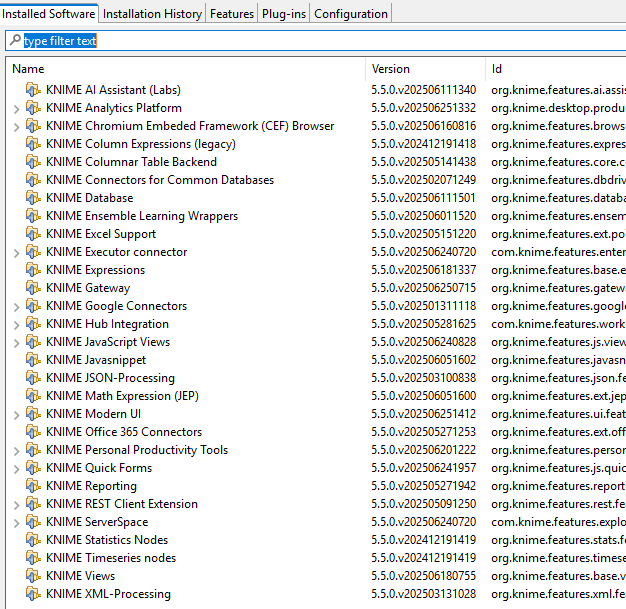Click the KNIME Gateway feature icon
This screenshot has width=626, height=609.
point(33,288)
